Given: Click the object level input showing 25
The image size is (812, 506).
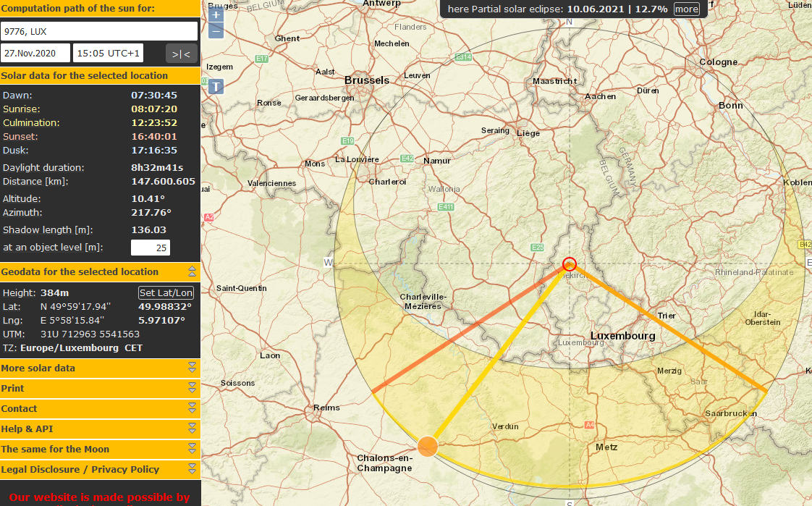Looking at the screenshot, I should 151,248.
